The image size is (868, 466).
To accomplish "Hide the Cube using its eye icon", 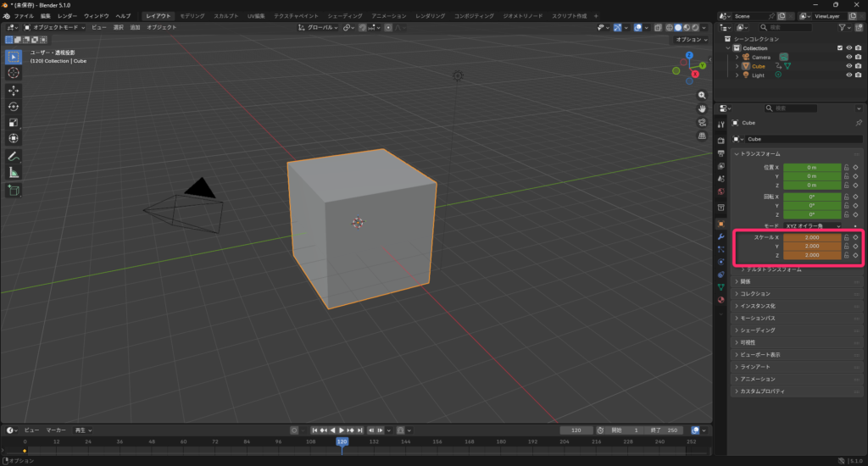I will [x=849, y=66].
